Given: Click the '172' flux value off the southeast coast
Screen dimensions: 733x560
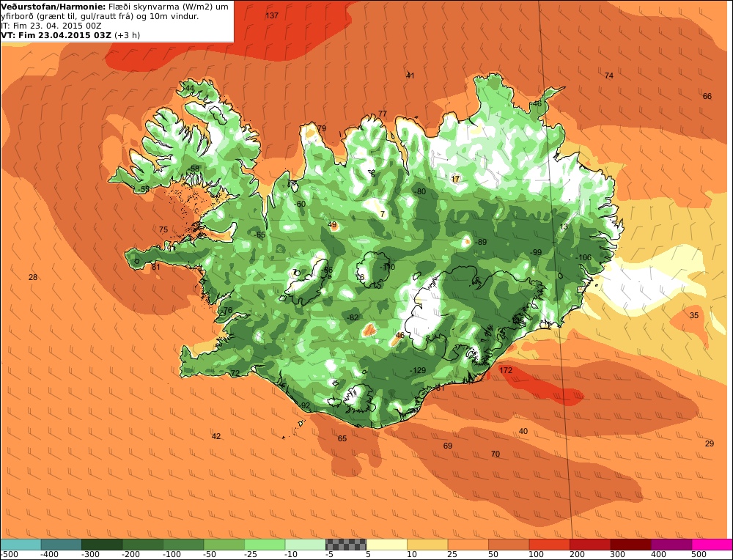Looking at the screenshot, I should click(506, 370).
